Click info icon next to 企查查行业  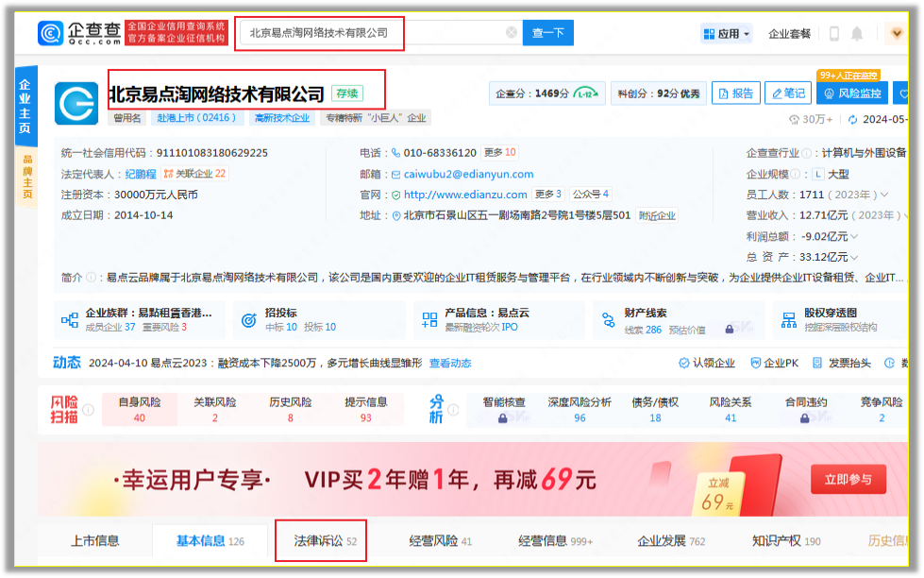click(x=806, y=153)
